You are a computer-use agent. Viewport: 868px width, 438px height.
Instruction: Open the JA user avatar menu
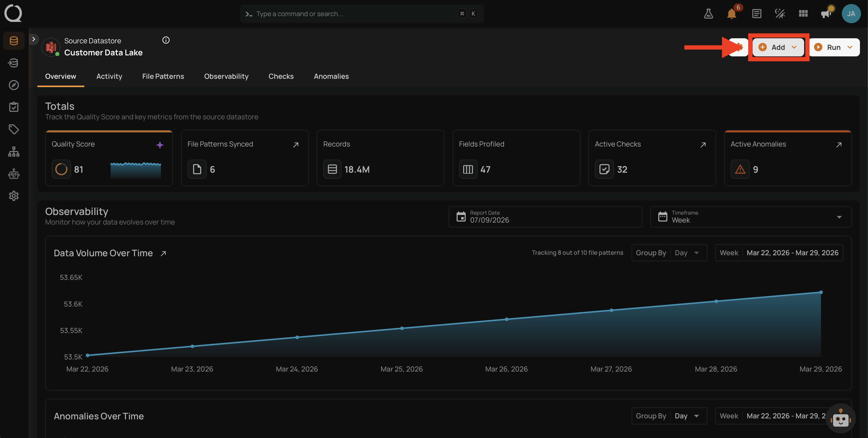851,14
